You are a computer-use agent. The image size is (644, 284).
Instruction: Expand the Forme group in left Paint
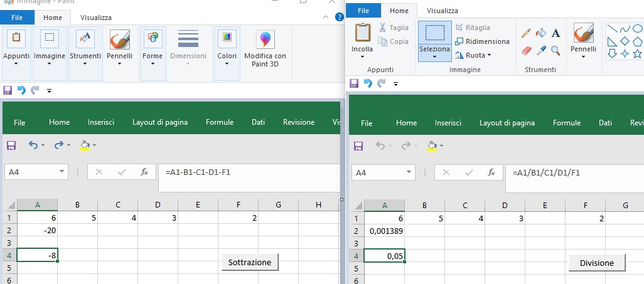coord(153,53)
